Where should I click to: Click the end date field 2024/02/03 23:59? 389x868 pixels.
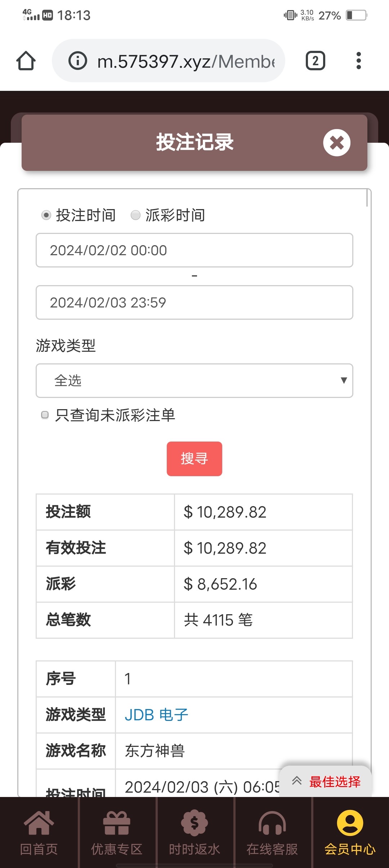coord(194,302)
